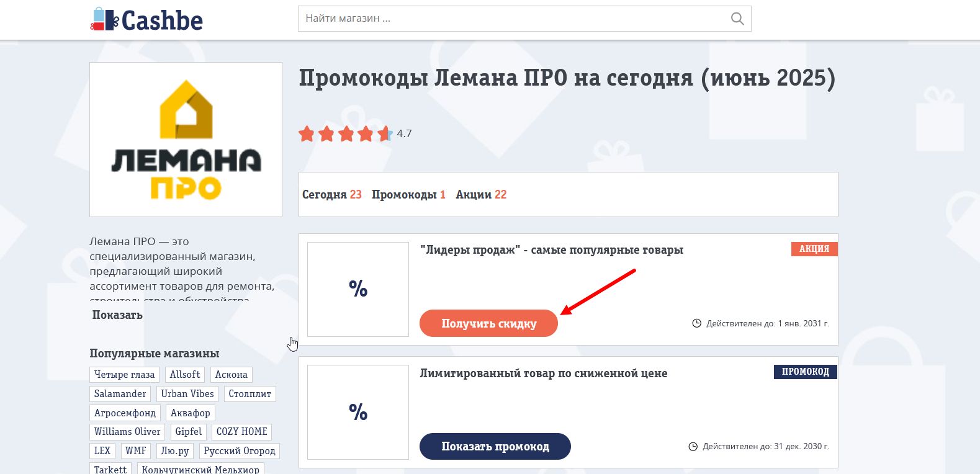The width and height of the screenshot is (980, 474).
Task: Open the LEX store tag
Action: pos(102,451)
